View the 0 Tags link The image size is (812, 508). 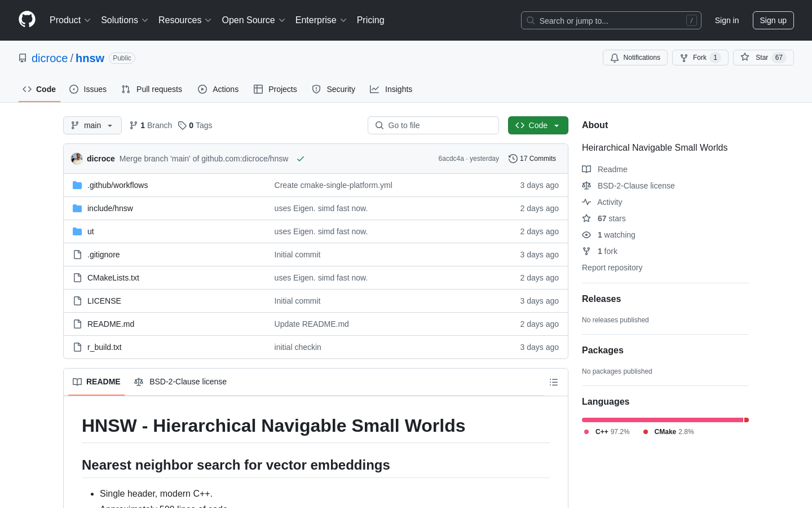(x=195, y=125)
